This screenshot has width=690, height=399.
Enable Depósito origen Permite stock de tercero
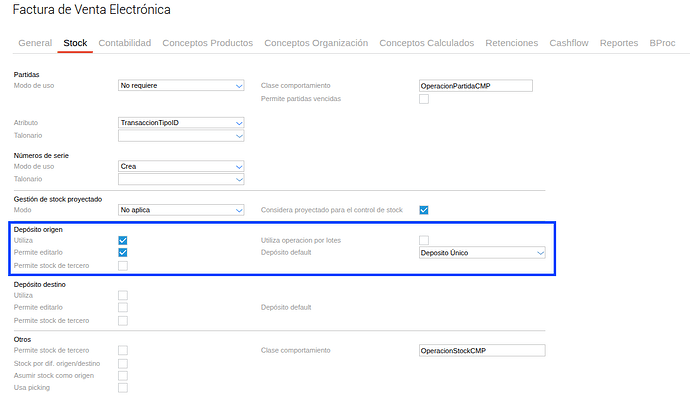coord(123,266)
